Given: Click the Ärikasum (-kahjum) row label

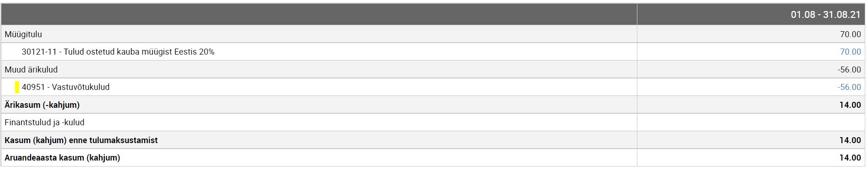Looking at the screenshot, I should click(x=42, y=105).
